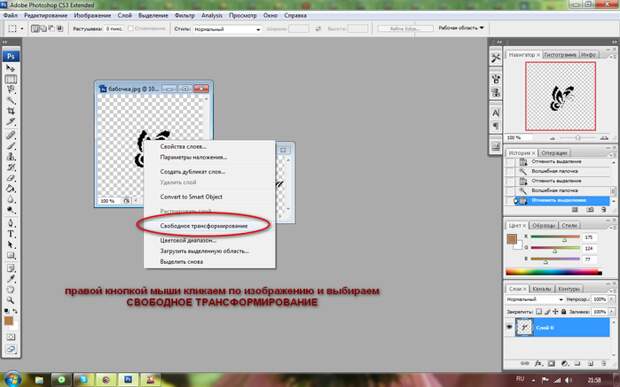
Task: Choose Свободное трансформирование from context menu
Action: pyautogui.click(x=204, y=226)
